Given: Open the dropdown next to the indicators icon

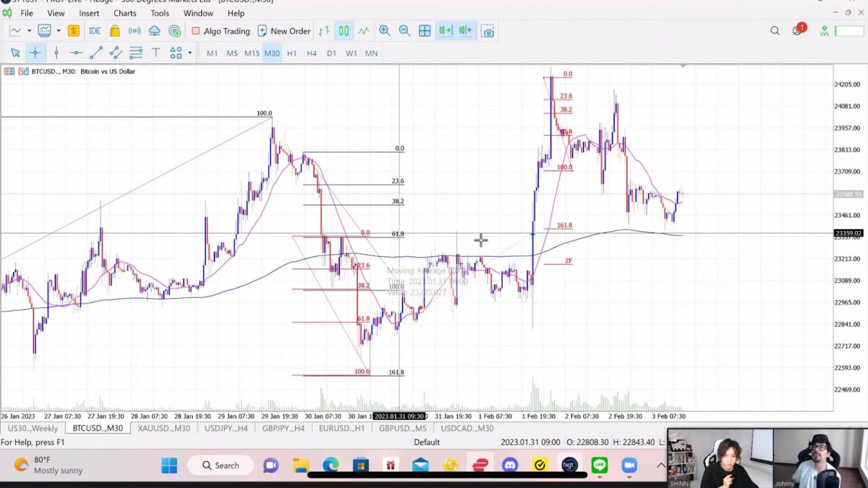Looking at the screenshot, I should (58, 31).
